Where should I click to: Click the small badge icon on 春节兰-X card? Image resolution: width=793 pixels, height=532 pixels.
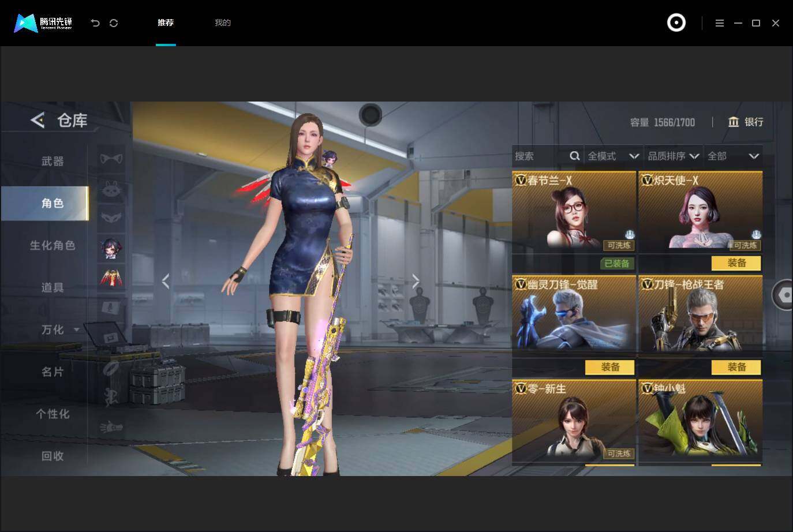click(x=630, y=234)
